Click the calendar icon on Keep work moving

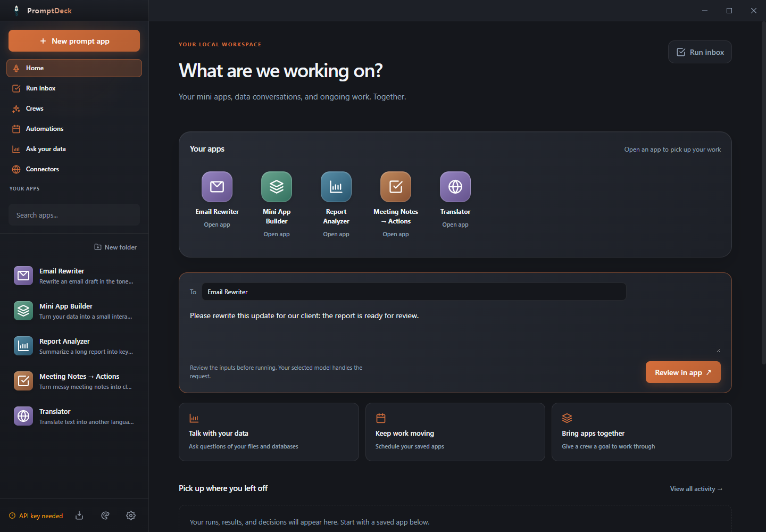[x=381, y=418]
